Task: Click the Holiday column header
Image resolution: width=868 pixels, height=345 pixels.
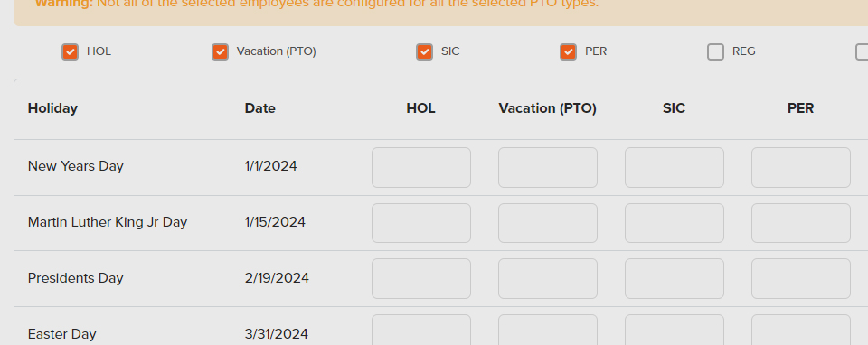Action: pyautogui.click(x=52, y=108)
